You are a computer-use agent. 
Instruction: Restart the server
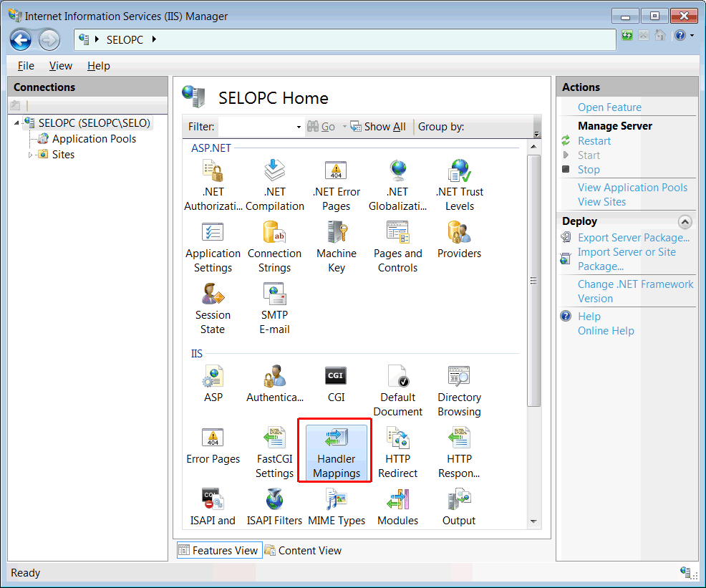tap(594, 141)
